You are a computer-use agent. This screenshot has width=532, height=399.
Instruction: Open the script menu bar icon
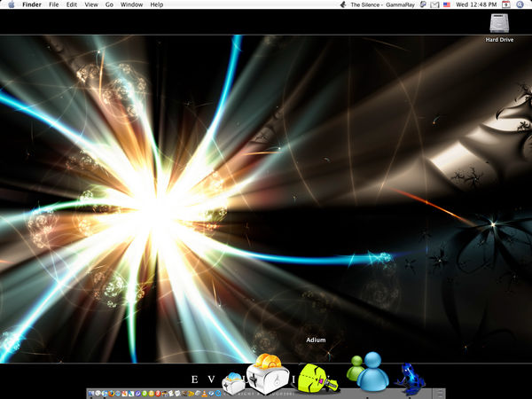423,4
